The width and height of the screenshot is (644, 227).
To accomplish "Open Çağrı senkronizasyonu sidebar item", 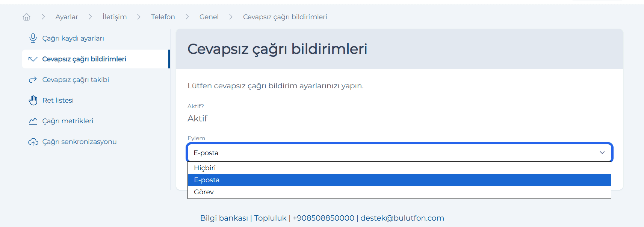I will pyautogui.click(x=79, y=142).
